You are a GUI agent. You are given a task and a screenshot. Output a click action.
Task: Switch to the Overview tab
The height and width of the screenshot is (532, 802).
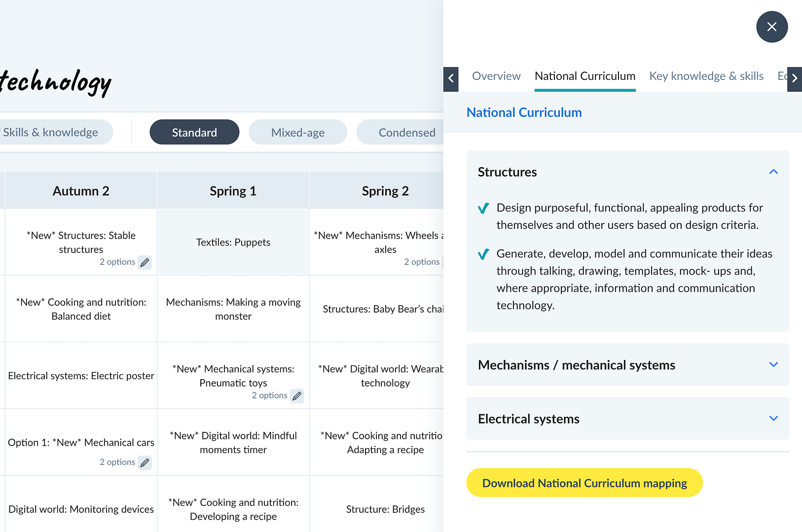click(x=496, y=76)
